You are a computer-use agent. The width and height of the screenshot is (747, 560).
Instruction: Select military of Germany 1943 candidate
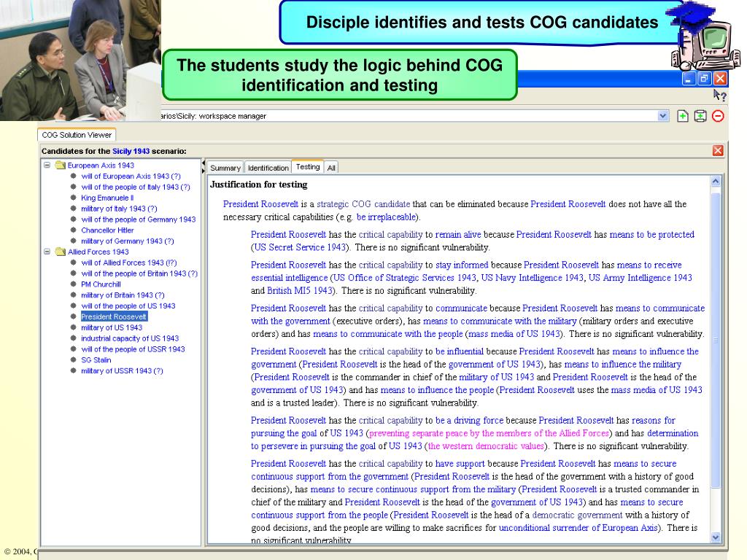click(127, 241)
